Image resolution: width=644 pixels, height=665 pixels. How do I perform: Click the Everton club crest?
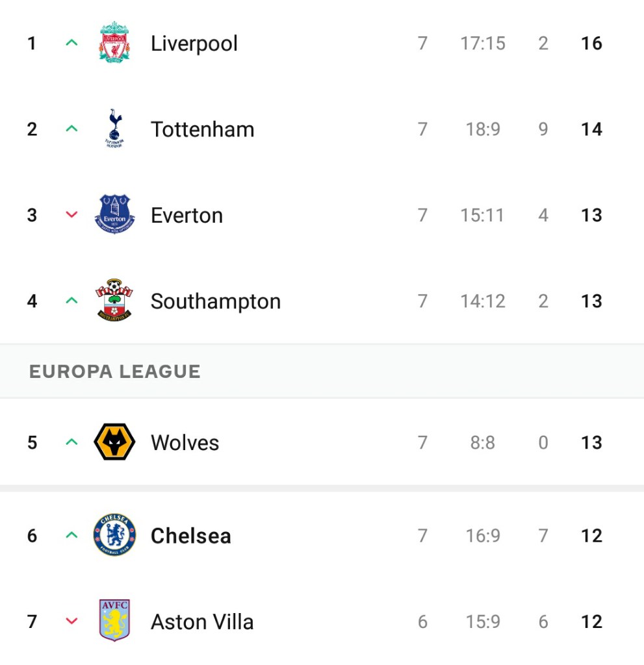click(x=114, y=214)
